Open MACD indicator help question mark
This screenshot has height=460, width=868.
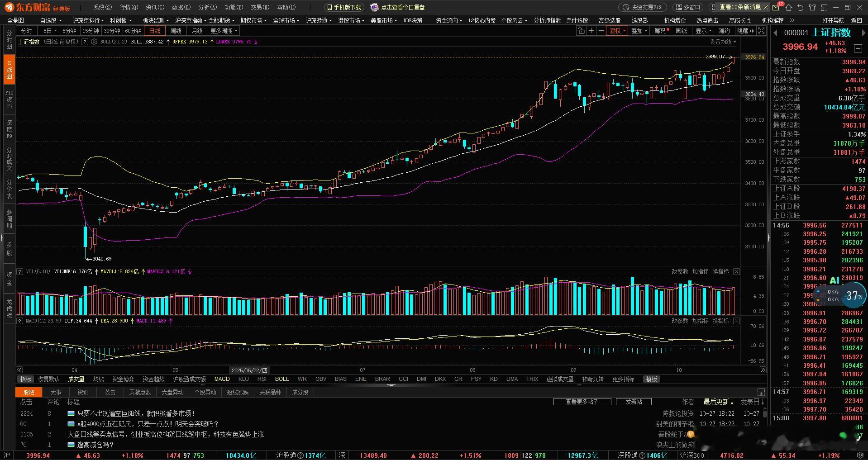[20, 321]
